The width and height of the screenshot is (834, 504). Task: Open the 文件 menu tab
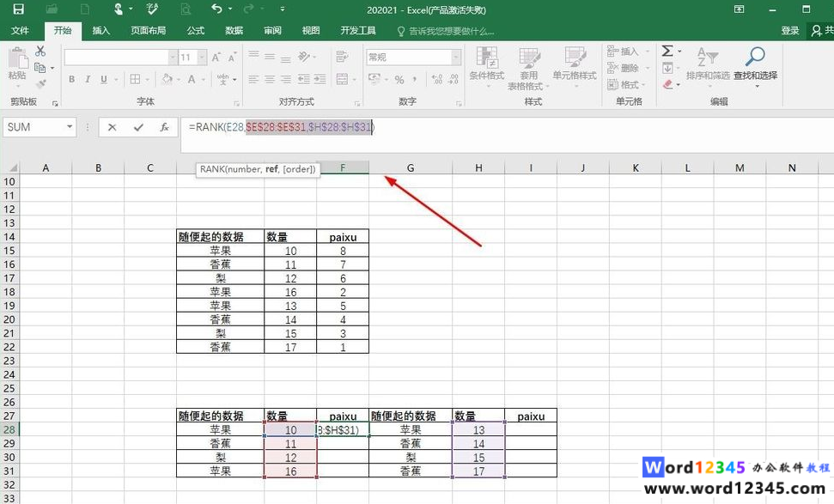point(20,31)
